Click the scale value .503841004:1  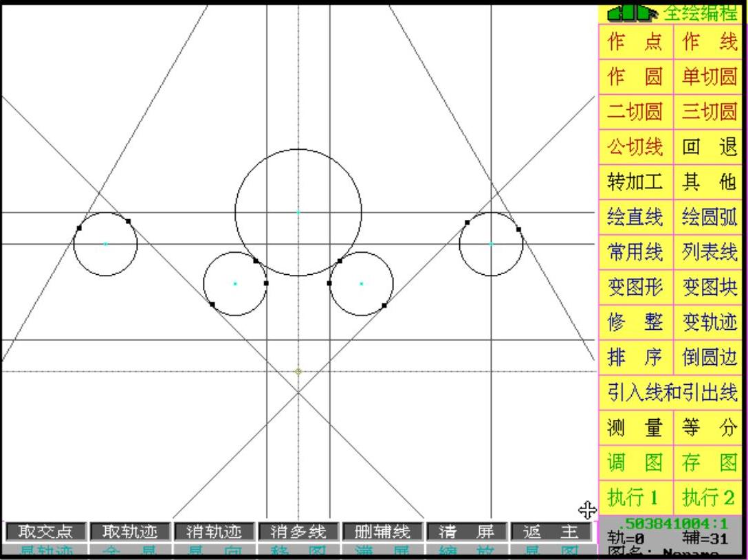pyautogui.click(x=672, y=524)
